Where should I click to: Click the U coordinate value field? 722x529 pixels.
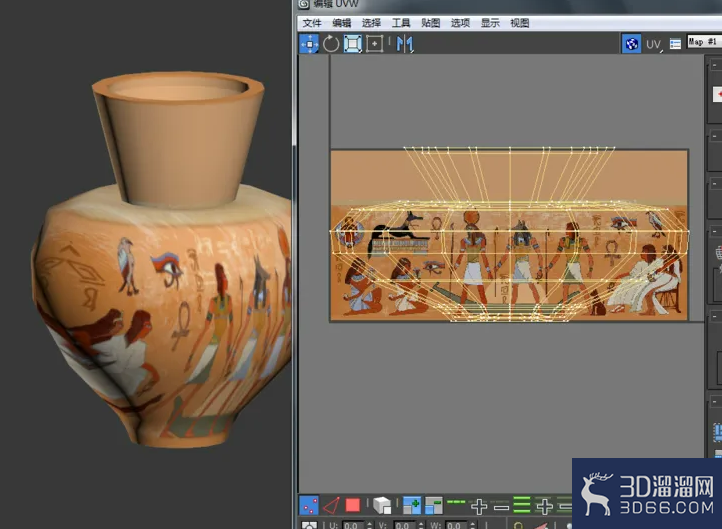pyautogui.click(x=352, y=525)
